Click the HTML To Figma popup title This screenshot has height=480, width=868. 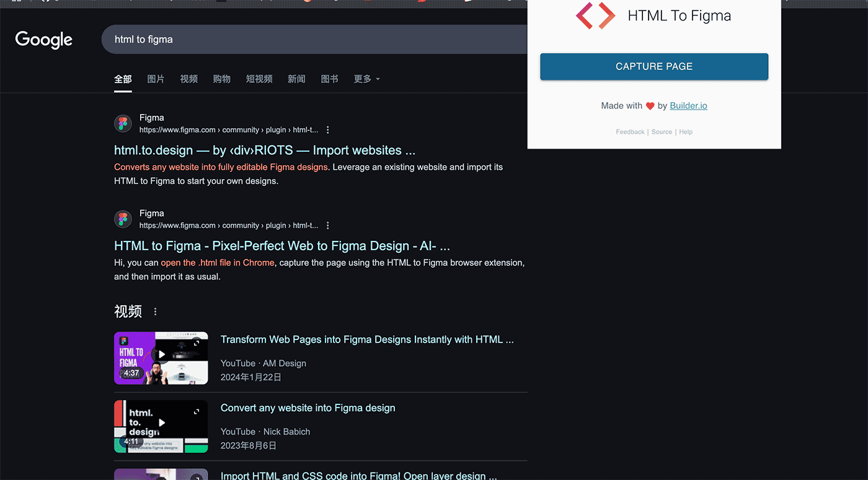(680, 16)
